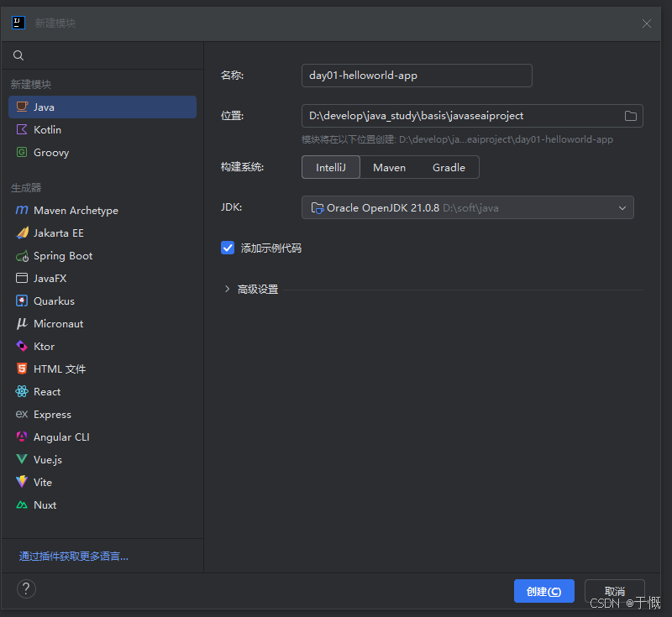
Task: Switch build system to Gradle
Action: click(449, 167)
